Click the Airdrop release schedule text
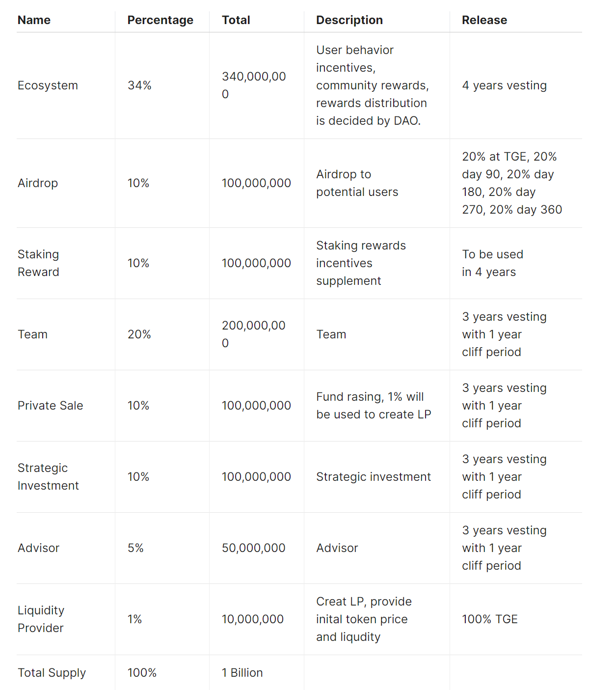The width and height of the screenshot is (616, 690). coord(512,183)
